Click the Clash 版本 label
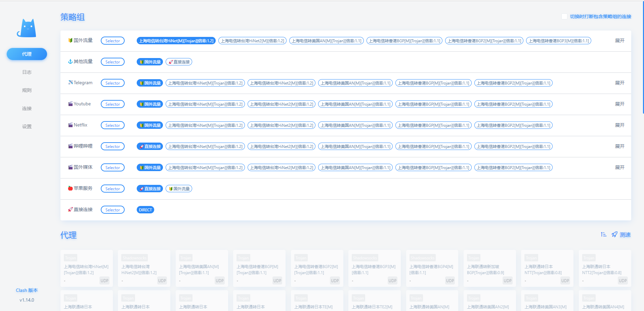Image resolution: width=644 pixels, height=311 pixels. [x=27, y=290]
